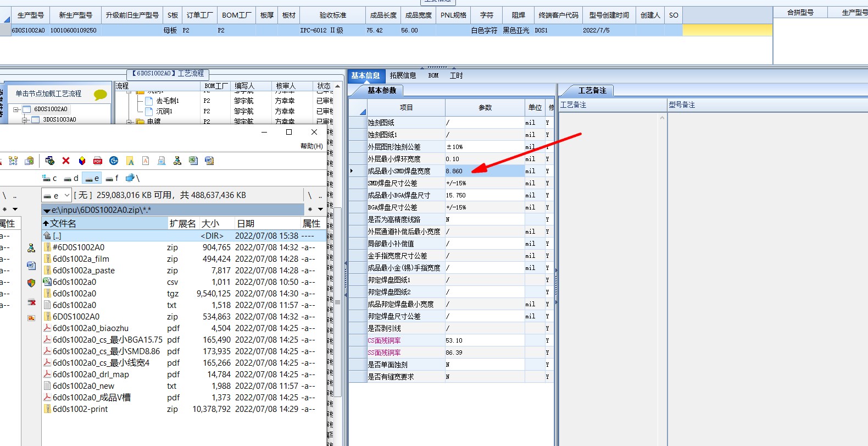Sort files by 扩展名 column
This screenshot has height=446, width=868.
pyautogui.click(x=184, y=223)
